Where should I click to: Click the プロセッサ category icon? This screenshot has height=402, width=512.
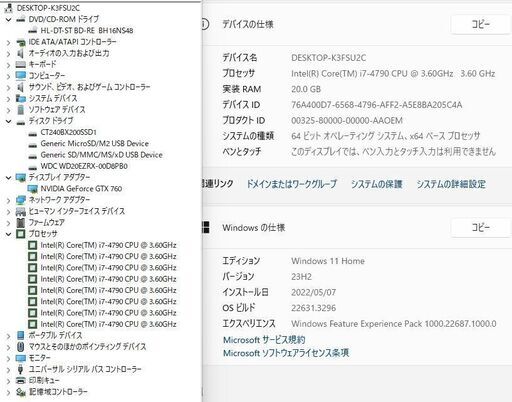[x=21, y=234]
